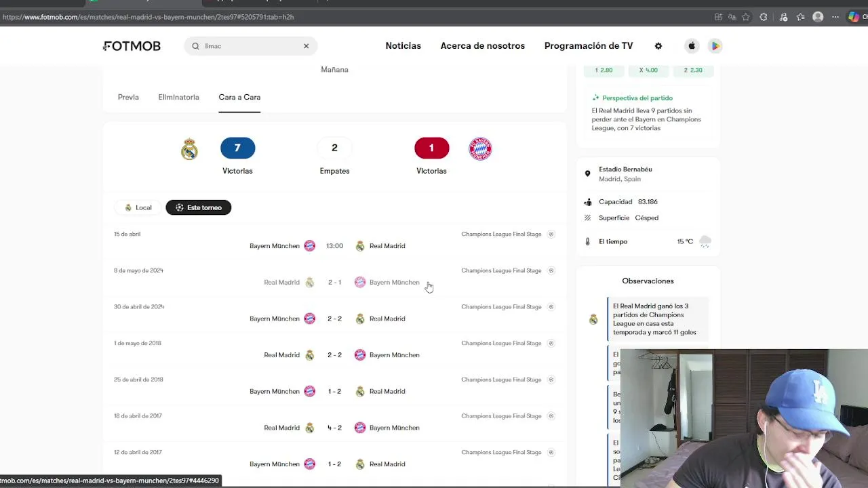Switch to the Eliminatoria tab

pyautogui.click(x=179, y=97)
